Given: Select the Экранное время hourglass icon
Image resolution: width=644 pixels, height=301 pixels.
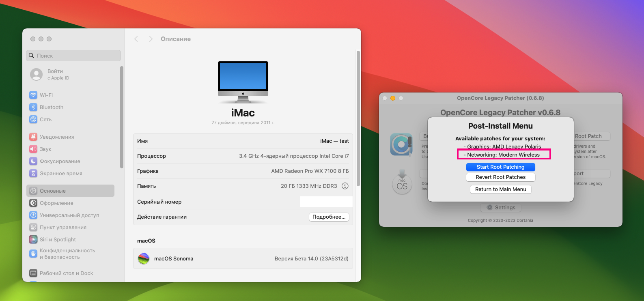Looking at the screenshot, I should [x=33, y=173].
